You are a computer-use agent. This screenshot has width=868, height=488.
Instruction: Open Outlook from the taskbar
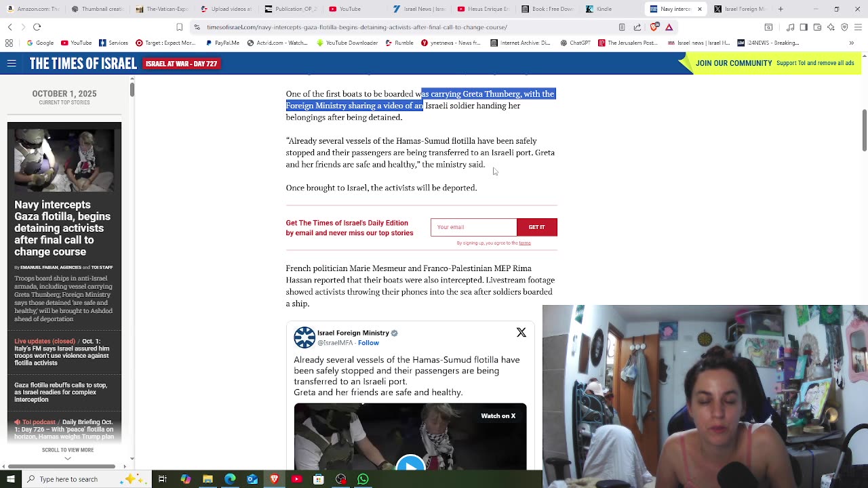(252, 479)
